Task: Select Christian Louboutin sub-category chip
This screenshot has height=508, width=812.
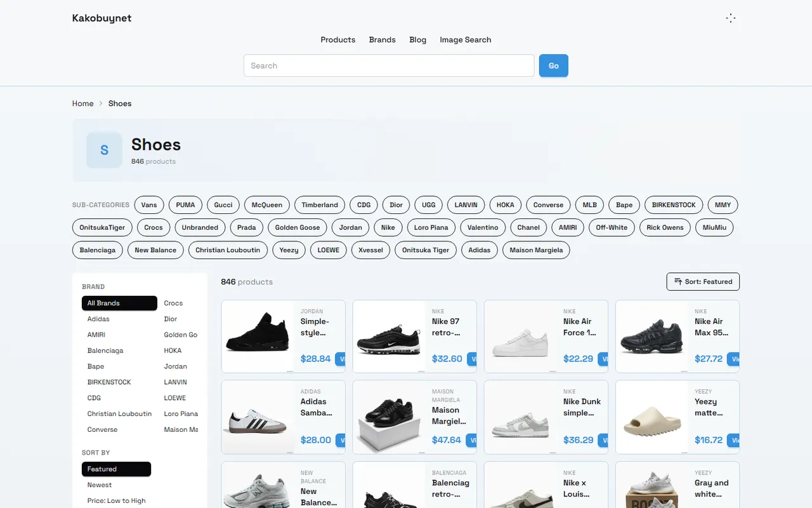Action: (x=228, y=250)
